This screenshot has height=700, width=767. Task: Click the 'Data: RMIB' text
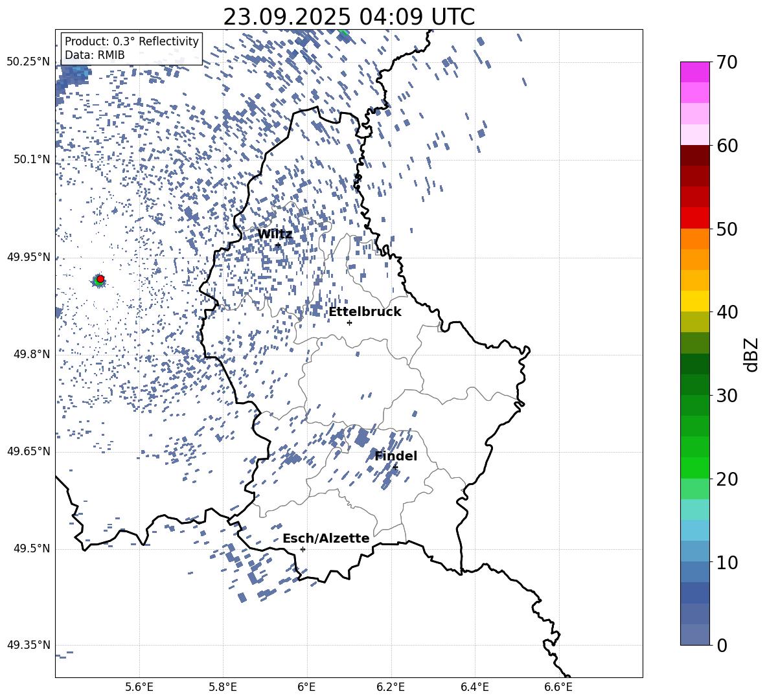[x=95, y=55]
